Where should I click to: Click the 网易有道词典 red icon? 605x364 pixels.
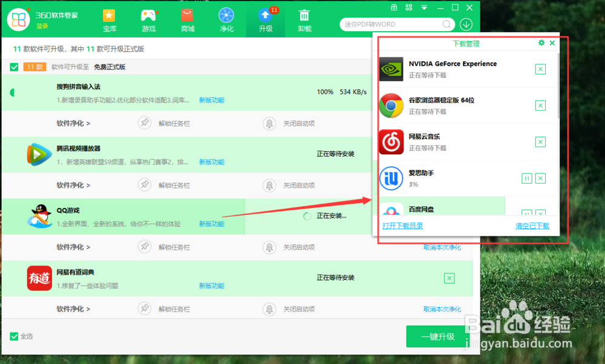click(39, 278)
